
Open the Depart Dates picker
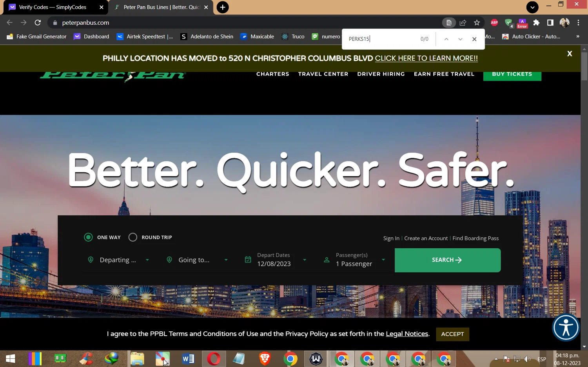pyautogui.click(x=276, y=260)
